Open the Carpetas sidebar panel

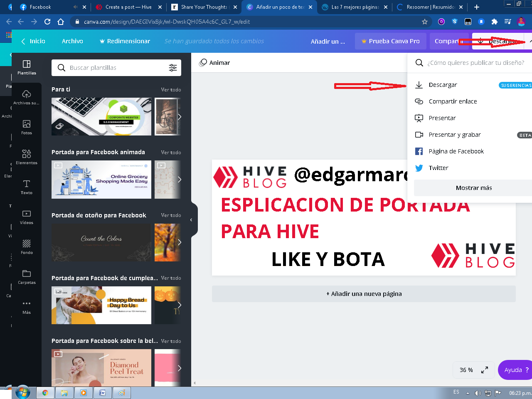click(x=27, y=277)
